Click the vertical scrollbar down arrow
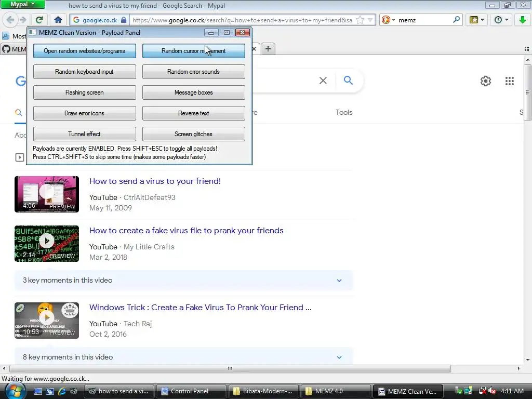This screenshot has height=399, width=532. click(528, 360)
